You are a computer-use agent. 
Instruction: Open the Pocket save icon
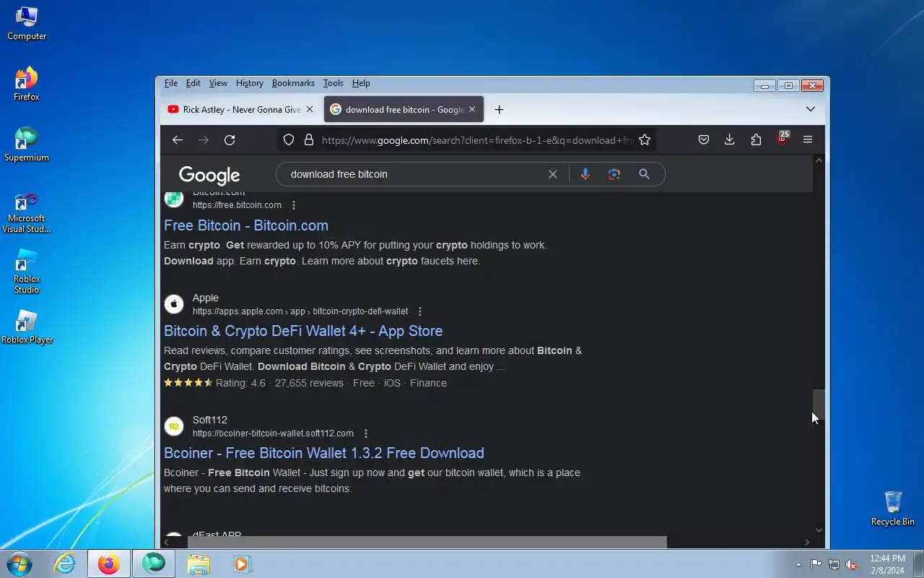[704, 140]
